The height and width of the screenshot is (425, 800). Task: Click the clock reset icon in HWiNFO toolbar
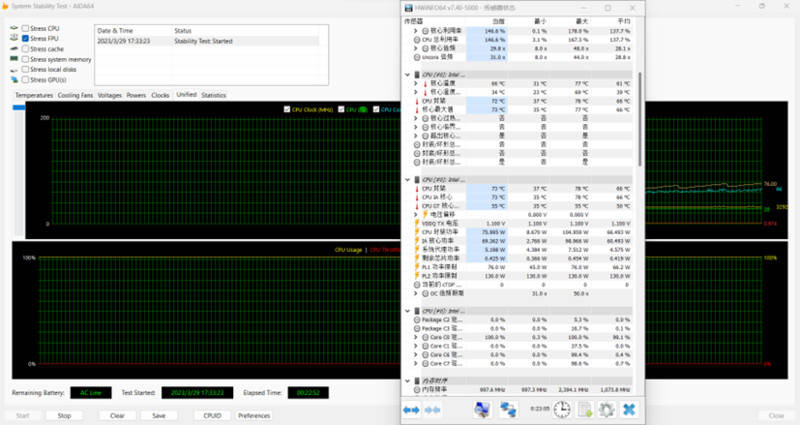pos(562,409)
